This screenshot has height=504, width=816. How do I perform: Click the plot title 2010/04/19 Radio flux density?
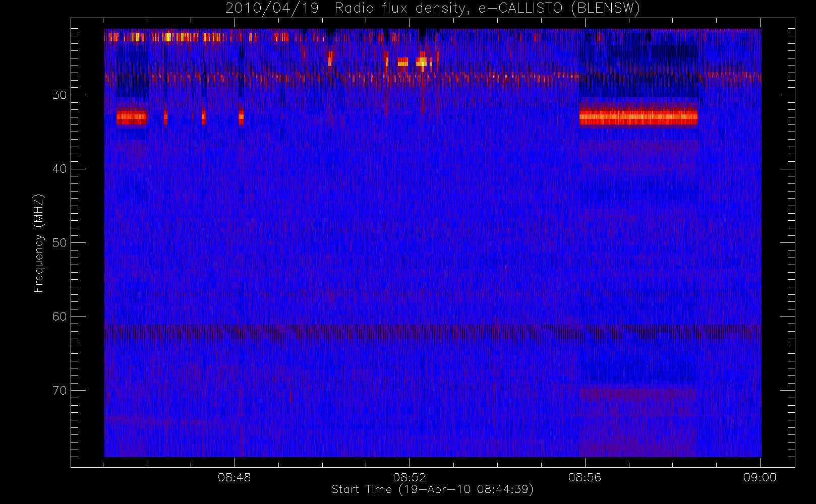[433, 9]
